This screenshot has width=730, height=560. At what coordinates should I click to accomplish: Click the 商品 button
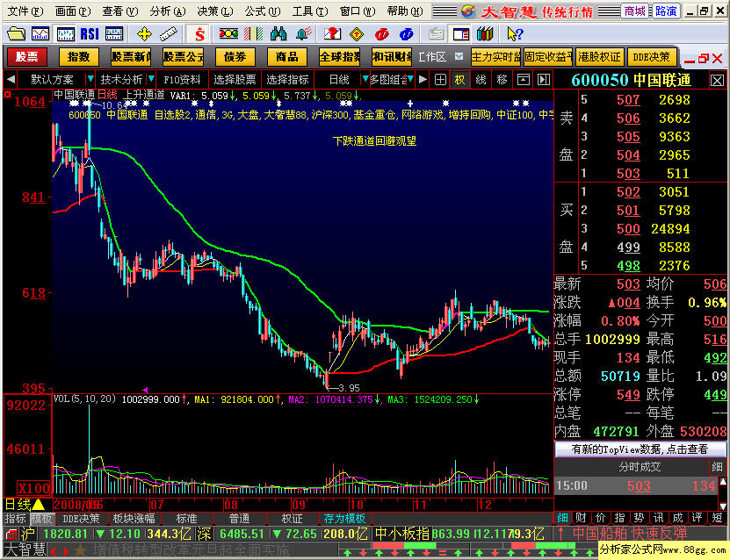tap(286, 57)
